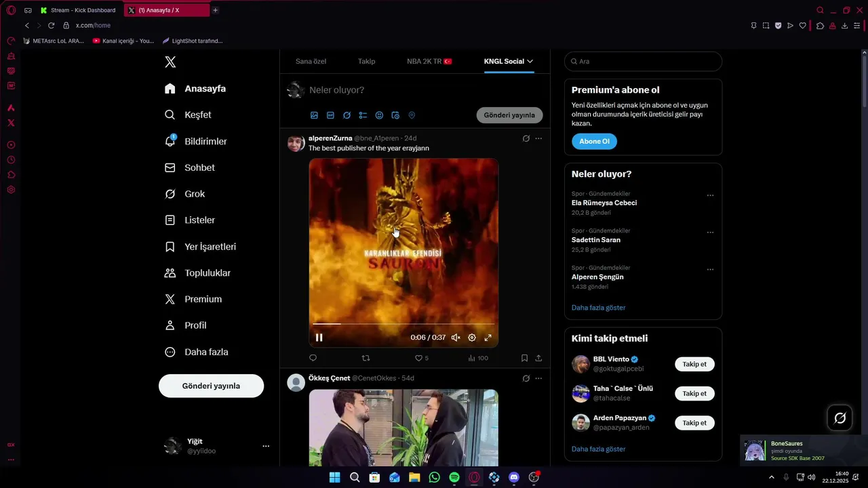Follow Arden Papazyan with Takip et
868x488 pixels.
694,423
